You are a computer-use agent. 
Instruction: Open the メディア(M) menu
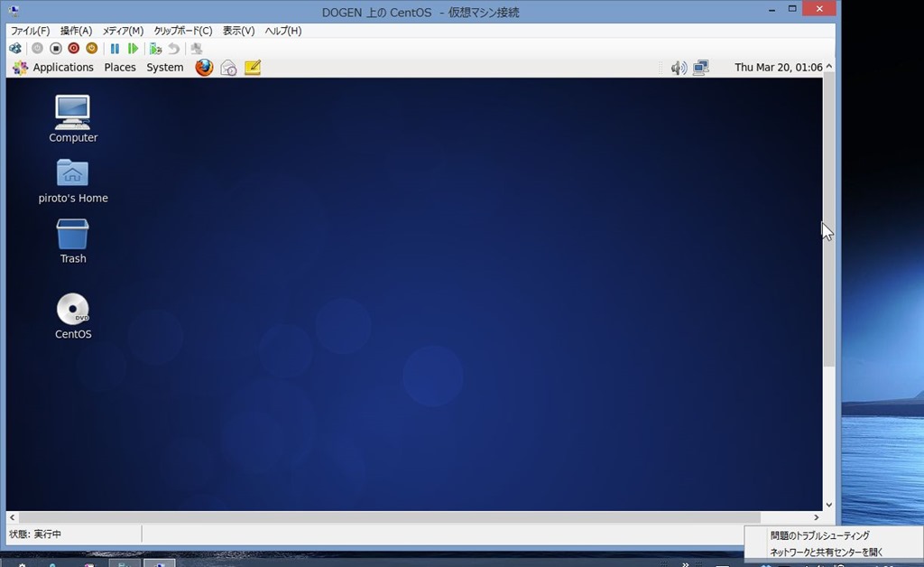(123, 31)
